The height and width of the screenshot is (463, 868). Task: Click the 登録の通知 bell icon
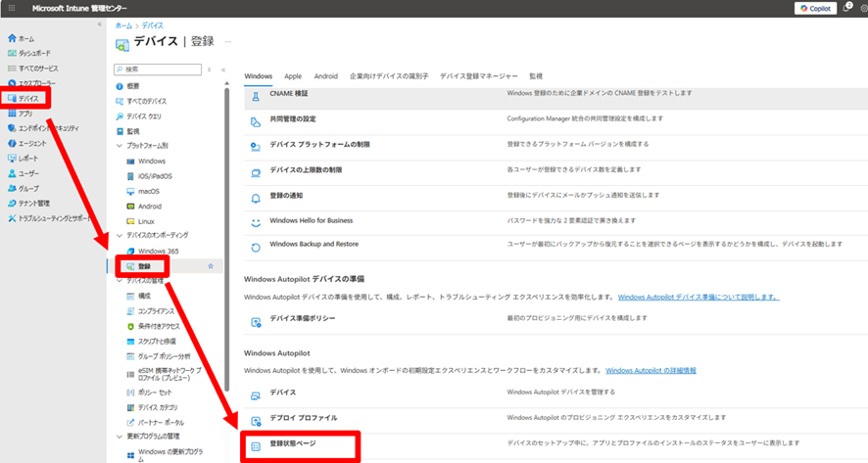pos(256,197)
